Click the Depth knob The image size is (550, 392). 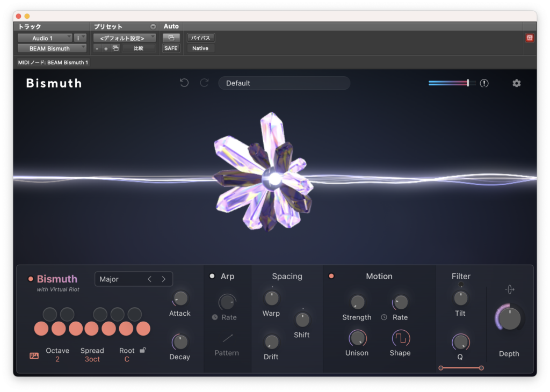510,318
